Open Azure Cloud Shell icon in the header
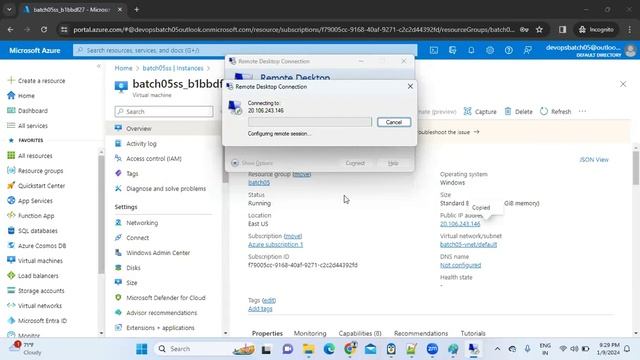The image size is (640, 360). click(x=434, y=50)
